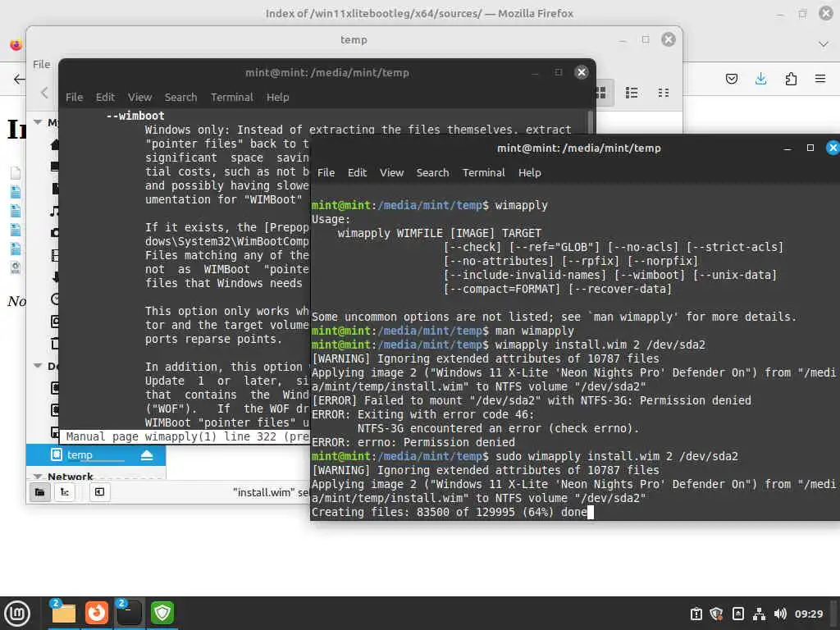Switch file manager to compact view
Viewport: 840px width, 630px height.
[663, 93]
